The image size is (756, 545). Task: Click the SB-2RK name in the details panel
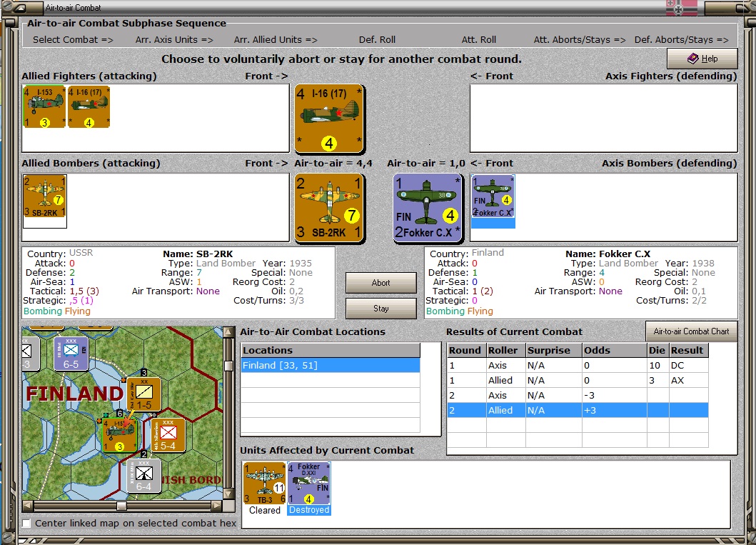[214, 254]
